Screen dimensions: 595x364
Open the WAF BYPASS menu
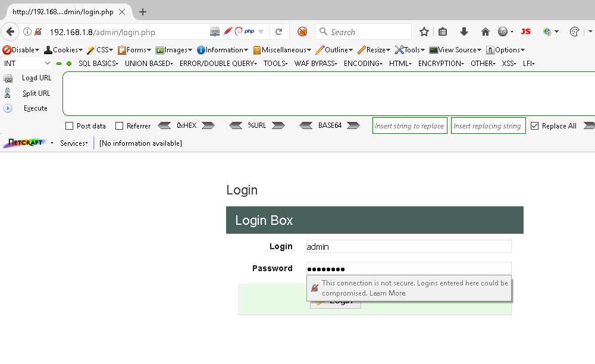[x=315, y=63]
